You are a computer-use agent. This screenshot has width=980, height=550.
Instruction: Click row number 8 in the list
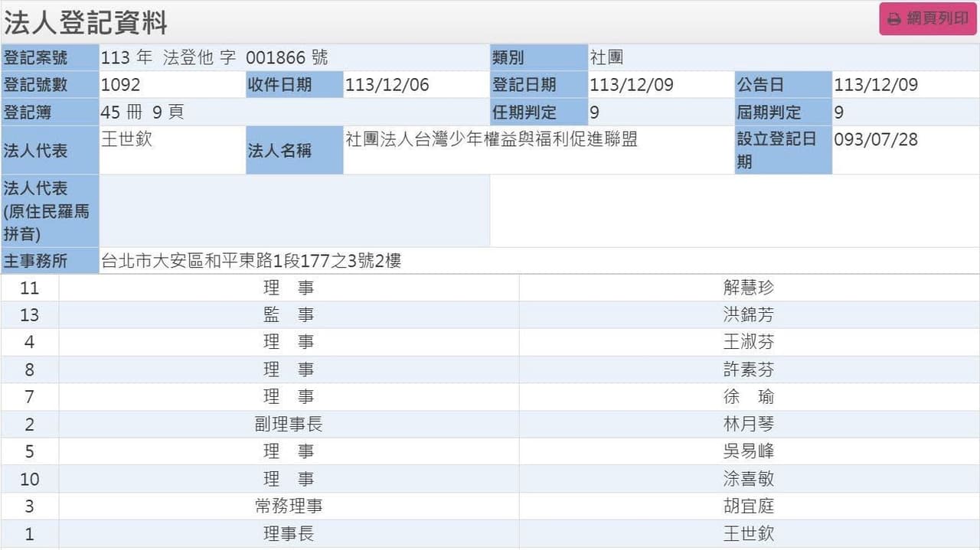(29, 369)
